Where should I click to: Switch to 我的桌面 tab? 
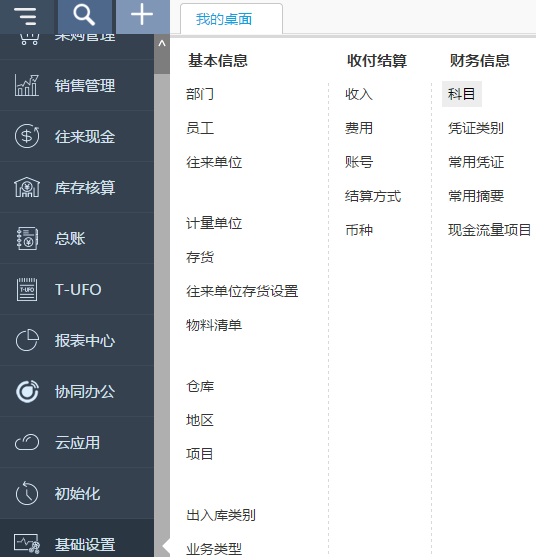(224, 19)
